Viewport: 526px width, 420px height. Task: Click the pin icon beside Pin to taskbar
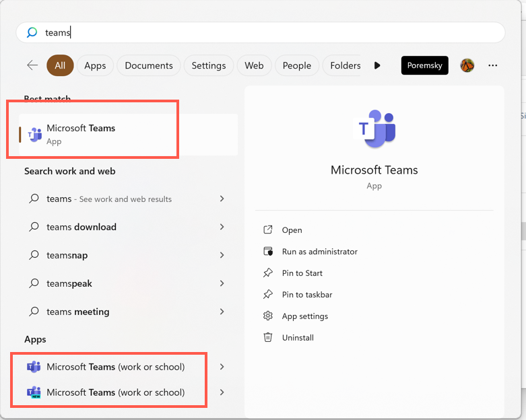[267, 294]
